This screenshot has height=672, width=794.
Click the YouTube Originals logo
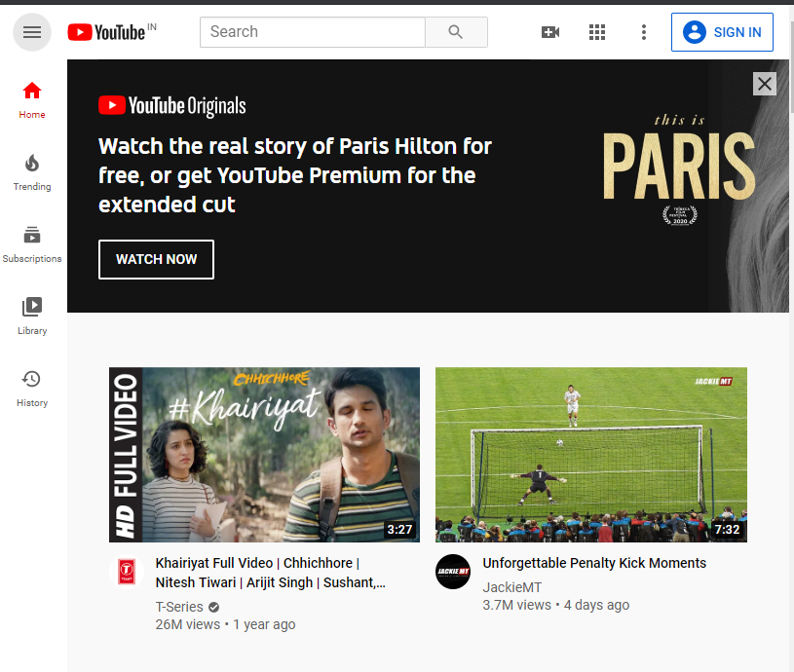(x=172, y=106)
